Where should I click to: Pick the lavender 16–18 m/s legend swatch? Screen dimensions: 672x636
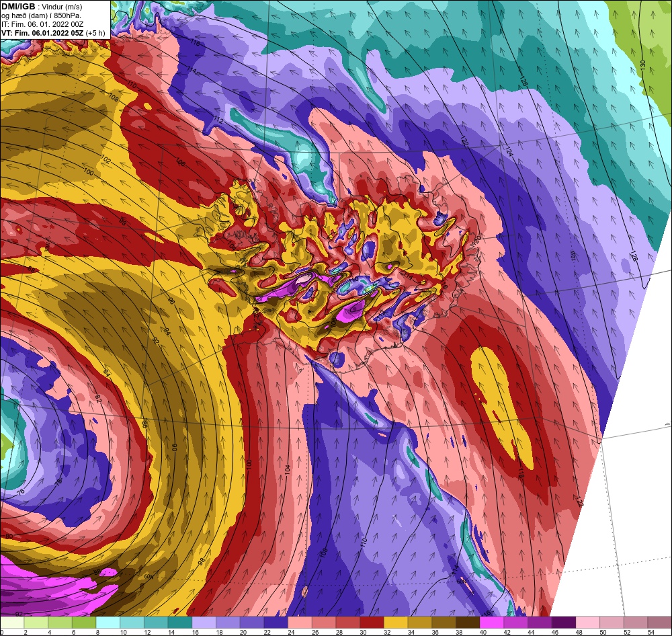point(204,623)
